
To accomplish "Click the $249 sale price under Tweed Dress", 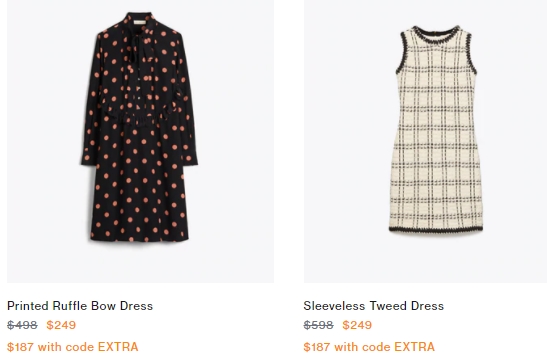I will [x=357, y=325].
